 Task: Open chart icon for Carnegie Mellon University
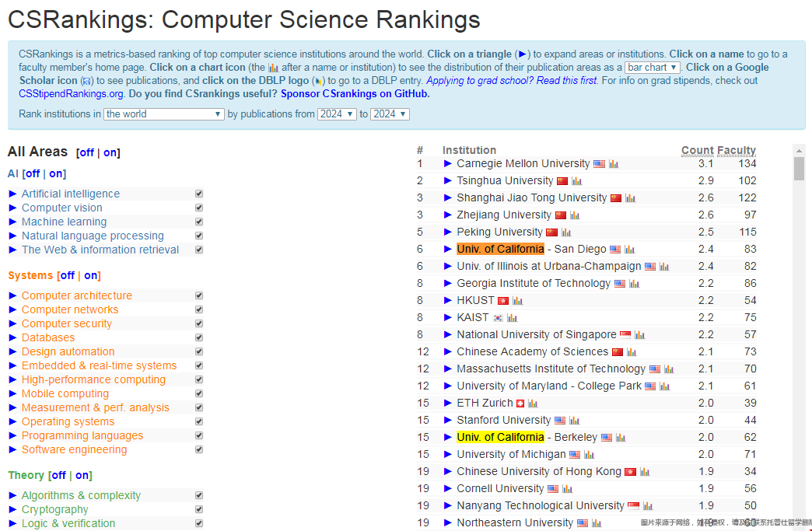click(x=614, y=164)
